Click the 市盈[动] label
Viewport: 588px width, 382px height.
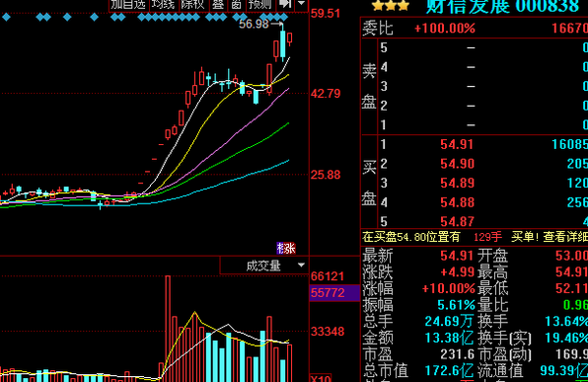tap(504, 354)
